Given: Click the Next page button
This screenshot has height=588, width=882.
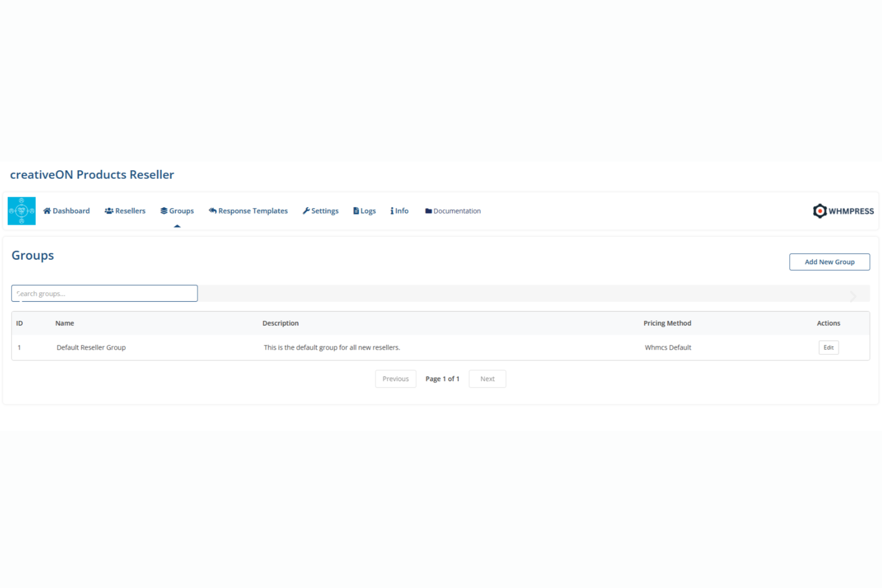Looking at the screenshot, I should pyautogui.click(x=487, y=378).
